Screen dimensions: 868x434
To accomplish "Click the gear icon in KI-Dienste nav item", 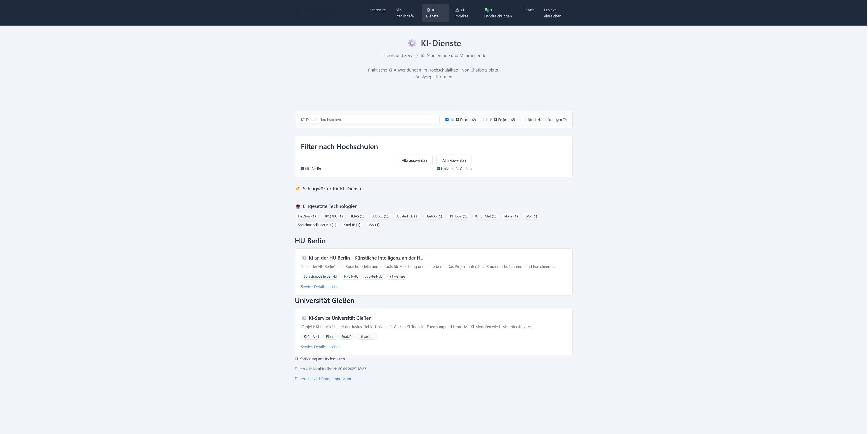I will [429, 10].
